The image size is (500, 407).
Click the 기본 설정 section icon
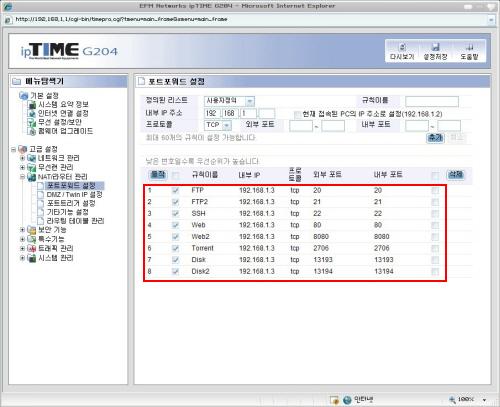pyautogui.click(x=24, y=96)
